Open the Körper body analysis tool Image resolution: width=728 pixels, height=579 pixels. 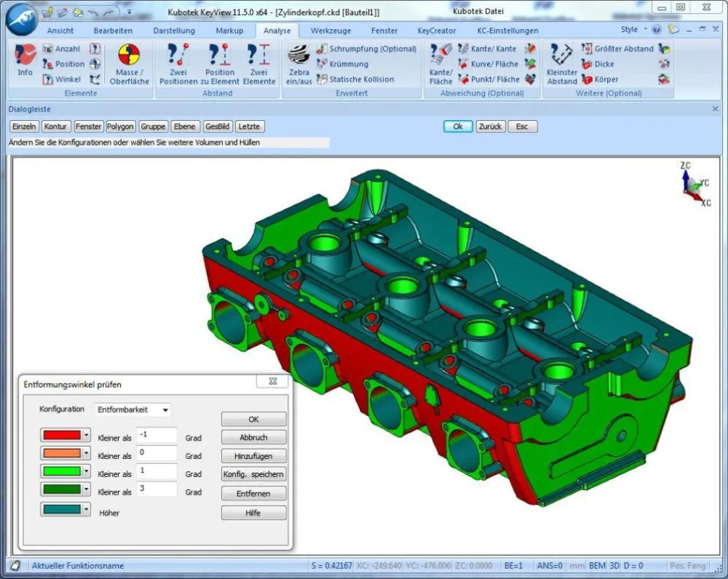(600, 80)
